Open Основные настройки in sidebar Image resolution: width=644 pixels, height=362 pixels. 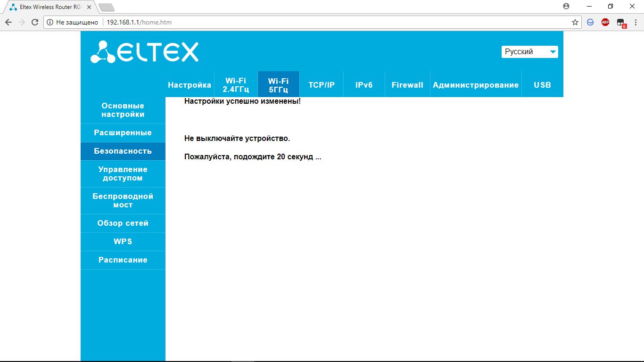123,110
